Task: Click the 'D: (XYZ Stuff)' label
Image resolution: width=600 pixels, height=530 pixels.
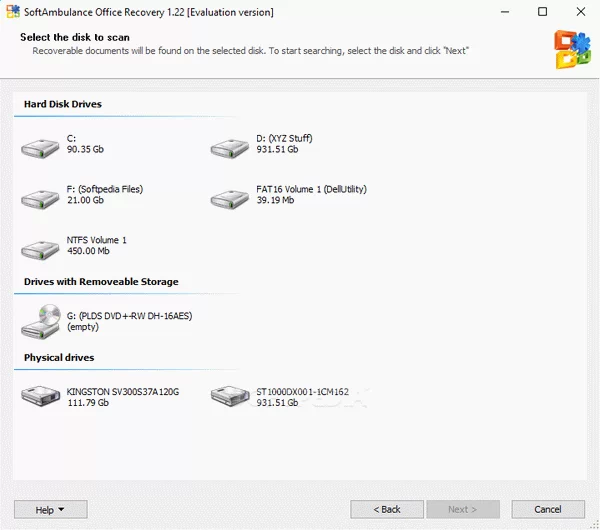Action: (284, 139)
